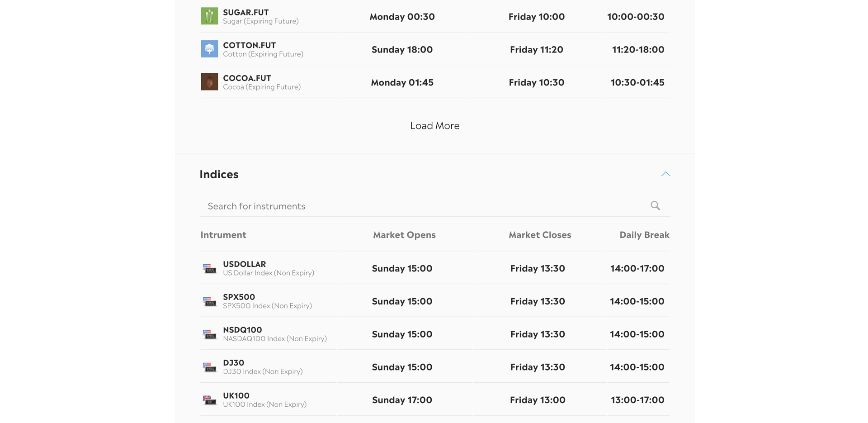868x423 pixels.
Task: Select the Daily Break column header
Action: pyautogui.click(x=644, y=235)
